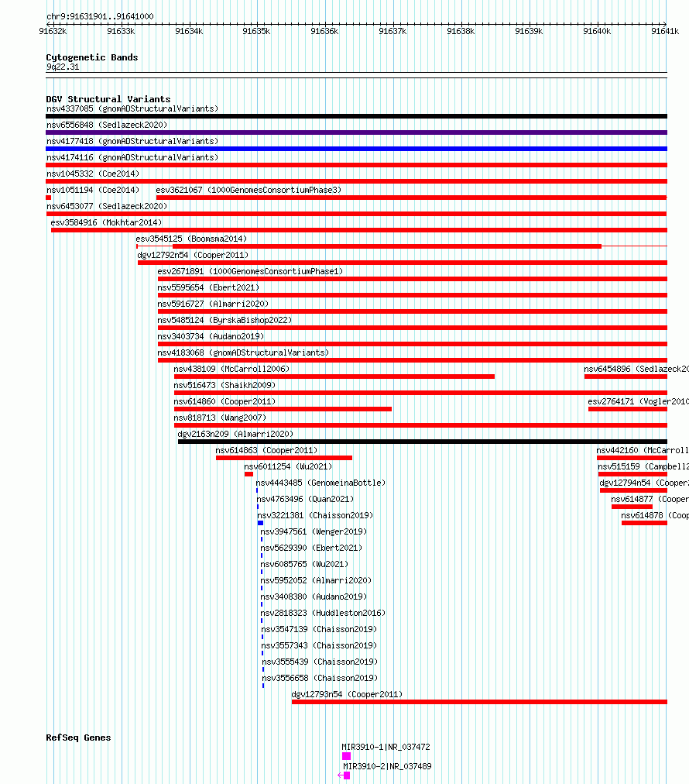689x784 pixels.
Task: Open nsv3403734 (Audano2019) label
Action: (211, 336)
